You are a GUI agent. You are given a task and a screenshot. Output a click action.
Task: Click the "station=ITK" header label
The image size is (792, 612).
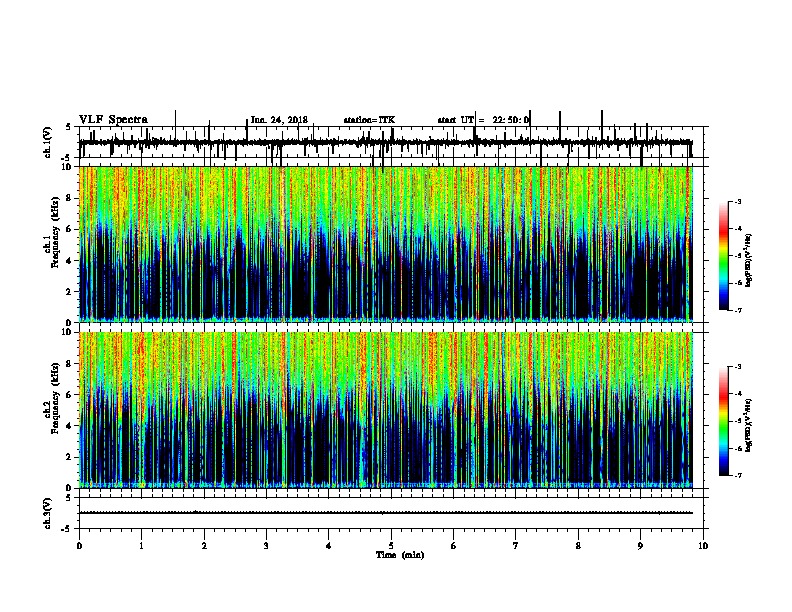pyautogui.click(x=369, y=120)
